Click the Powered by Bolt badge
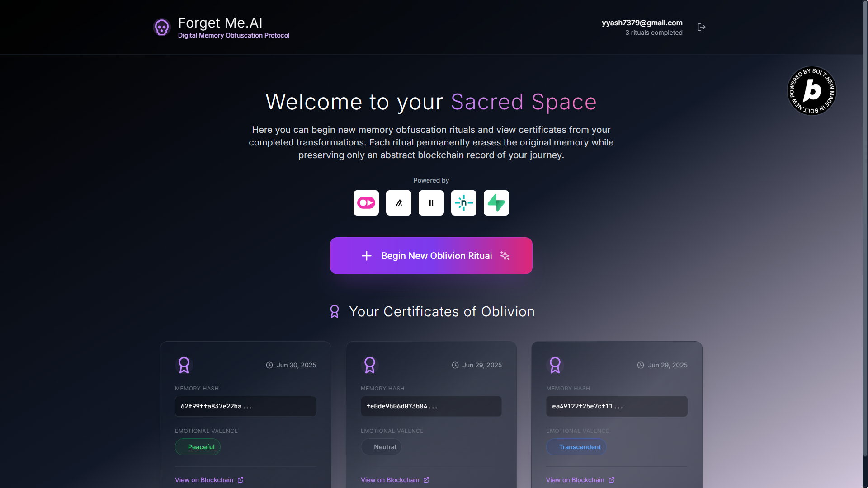The image size is (868, 488). [811, 91]
